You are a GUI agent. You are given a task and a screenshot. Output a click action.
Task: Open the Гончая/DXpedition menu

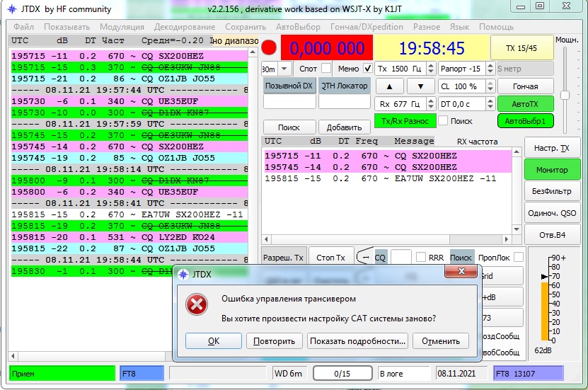point(367,27)
